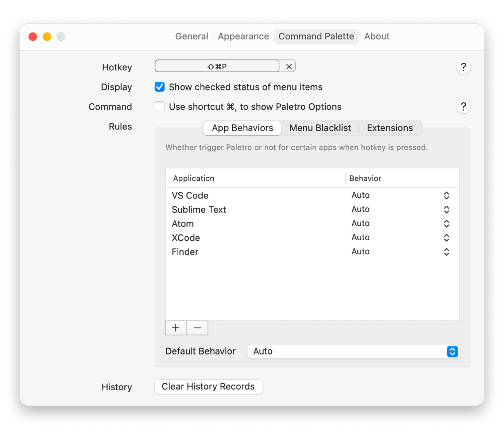
Task: Open the VS Code behavior dropdown
Action: coord(401,195)
